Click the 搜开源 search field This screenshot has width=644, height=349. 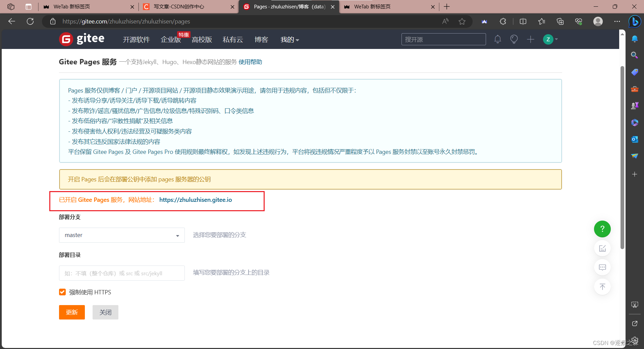coord(443,39)
